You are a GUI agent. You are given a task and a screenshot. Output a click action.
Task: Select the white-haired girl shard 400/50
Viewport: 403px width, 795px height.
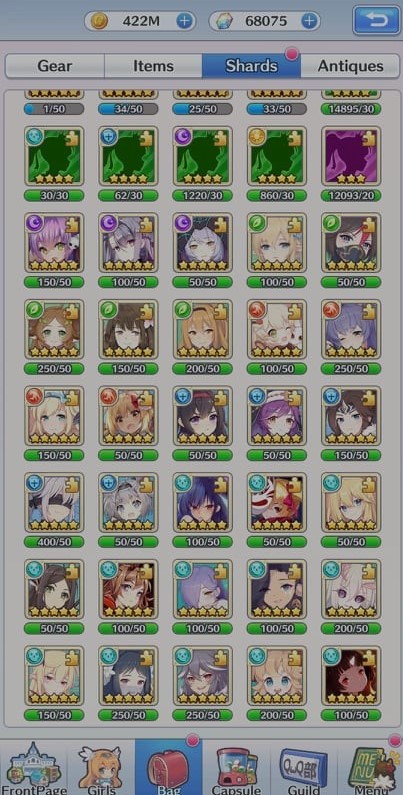click(54, 502)
